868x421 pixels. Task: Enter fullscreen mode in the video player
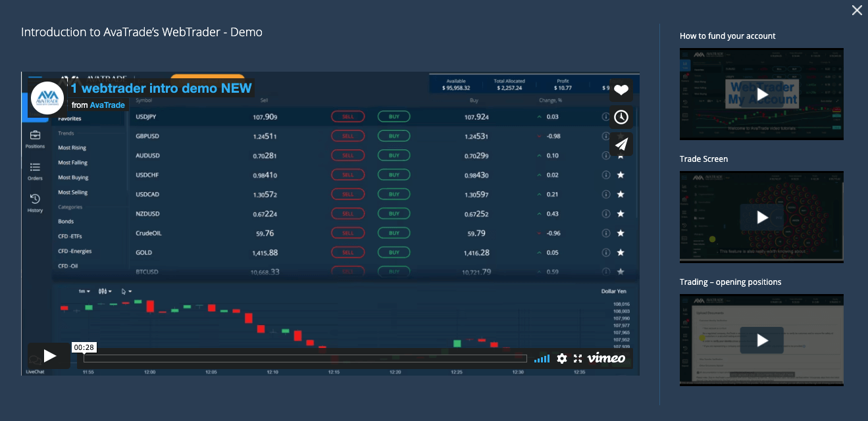tap(578, 359)
